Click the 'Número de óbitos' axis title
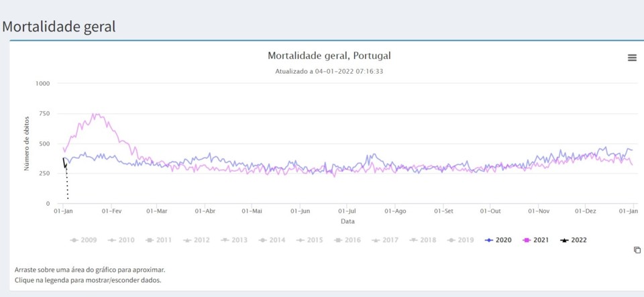This screenshot has height=297, width=644. click(27, 143)
